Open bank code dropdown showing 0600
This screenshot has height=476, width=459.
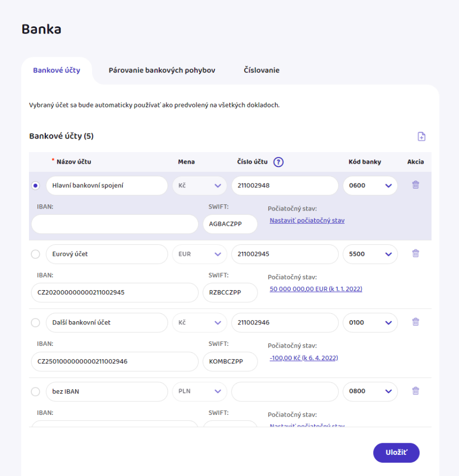[370, 185]
